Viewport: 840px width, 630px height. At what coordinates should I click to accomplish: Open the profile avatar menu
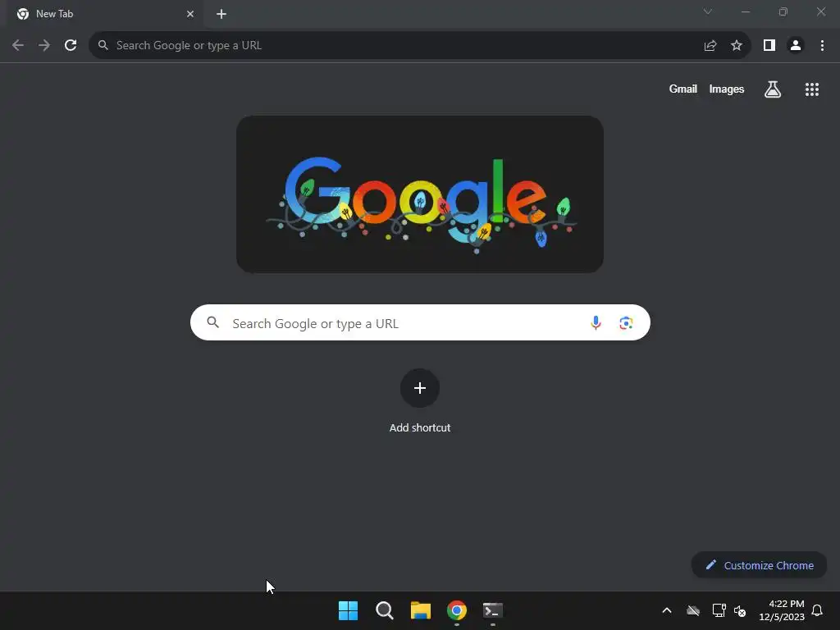[x=796, y=46]
